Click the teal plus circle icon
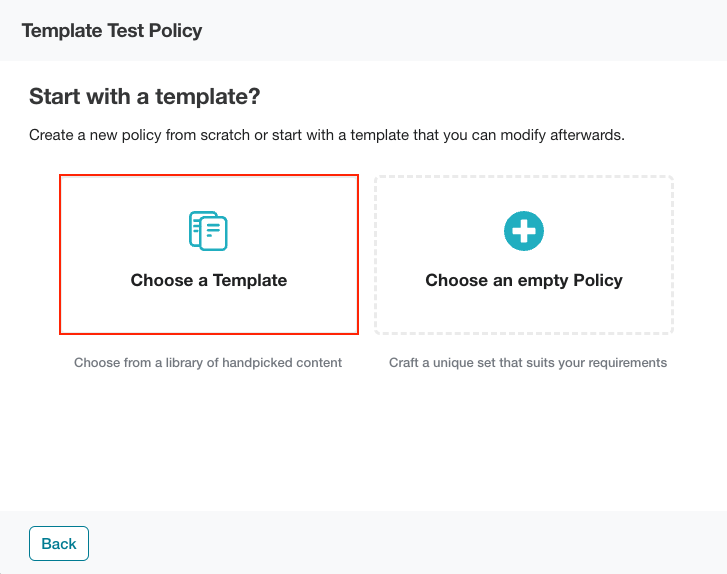 coord(524,231)
